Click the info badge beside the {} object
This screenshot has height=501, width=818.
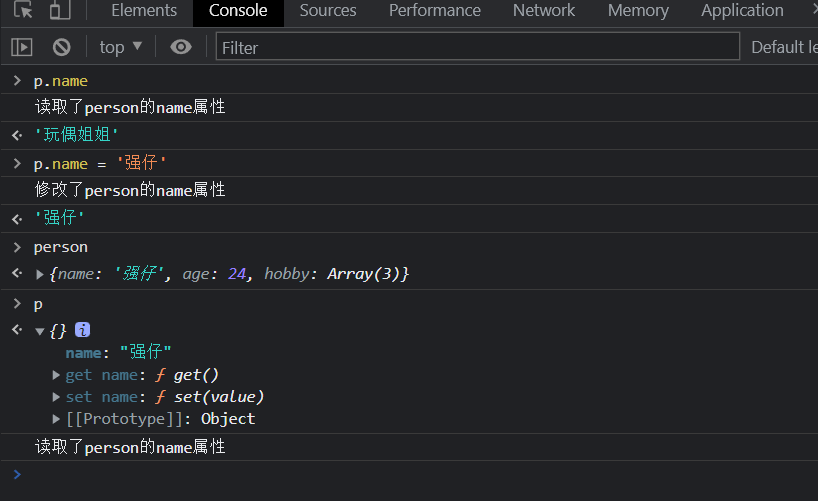83,330
